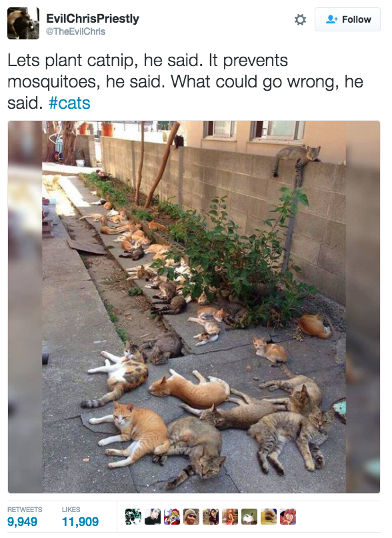The image size is (392, 538).
Task: Open the bearded man in beanie avatar
Action: 191,517
